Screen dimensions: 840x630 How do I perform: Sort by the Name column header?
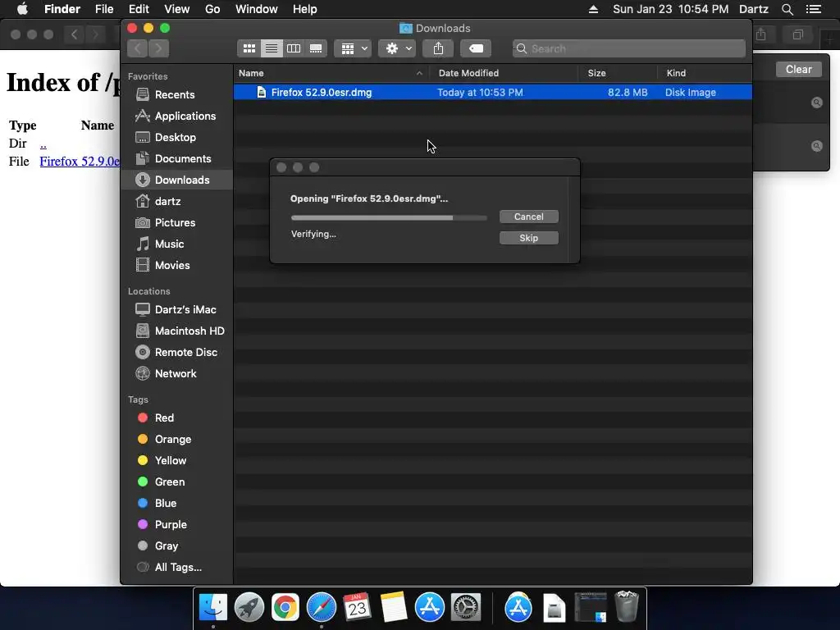pyautogui.click(x=331, y=73)
